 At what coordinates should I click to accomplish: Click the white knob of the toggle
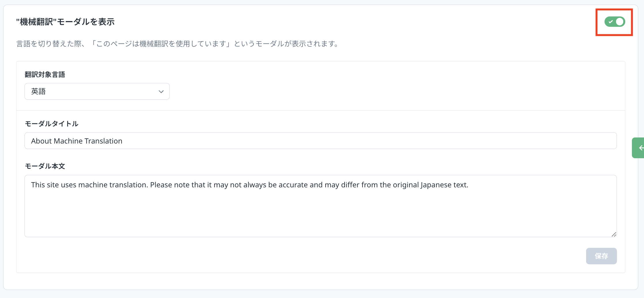(620, 22)
